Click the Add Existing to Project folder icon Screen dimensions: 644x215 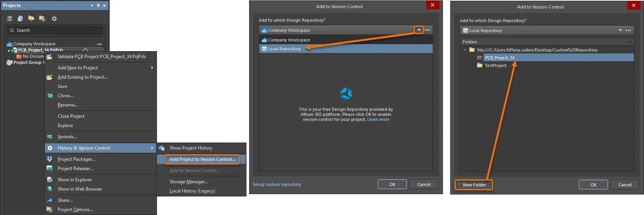[x=50, y=77]
